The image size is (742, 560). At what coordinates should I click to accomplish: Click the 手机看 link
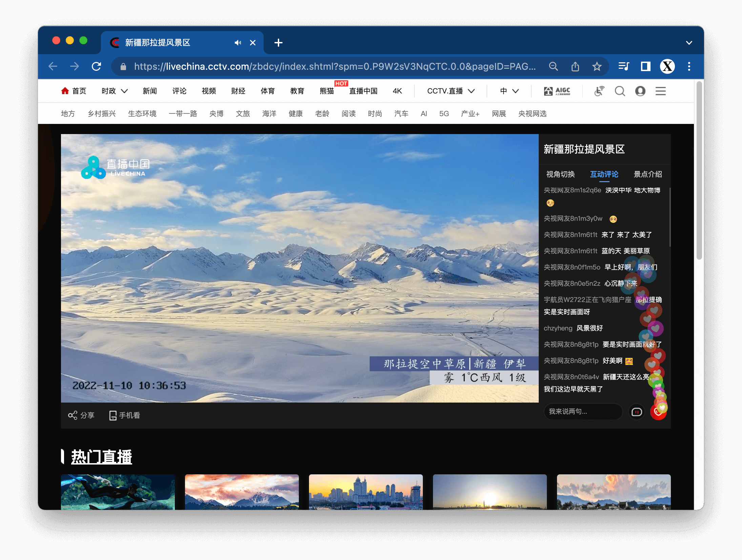(125, 415)
